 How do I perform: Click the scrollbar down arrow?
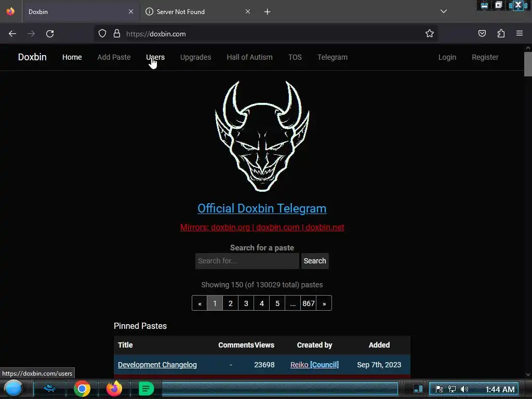click(528, 375)
